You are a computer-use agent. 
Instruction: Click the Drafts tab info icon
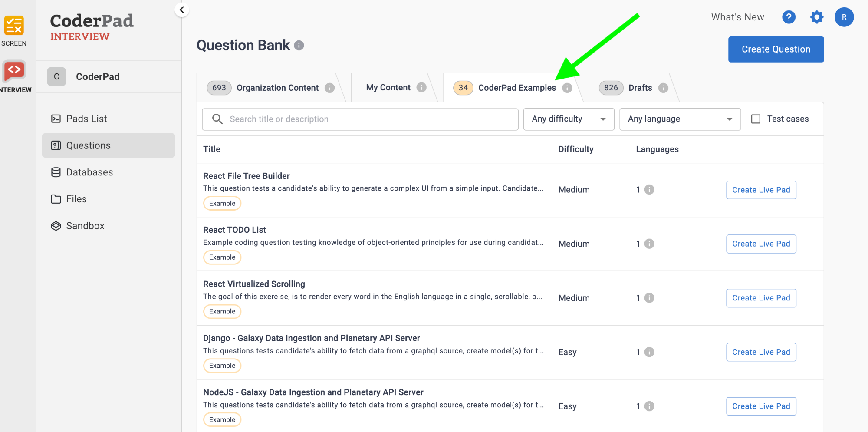point(663,88)
